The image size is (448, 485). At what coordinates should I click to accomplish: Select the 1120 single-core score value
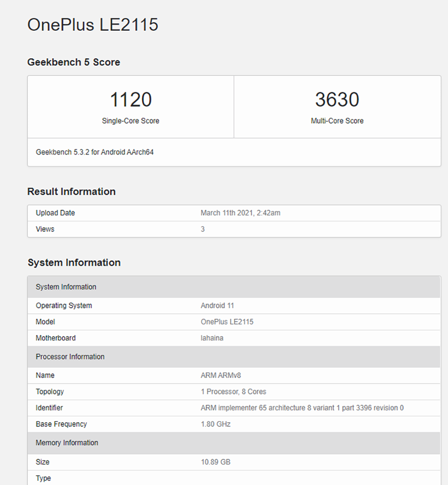(x=130, y=100)
